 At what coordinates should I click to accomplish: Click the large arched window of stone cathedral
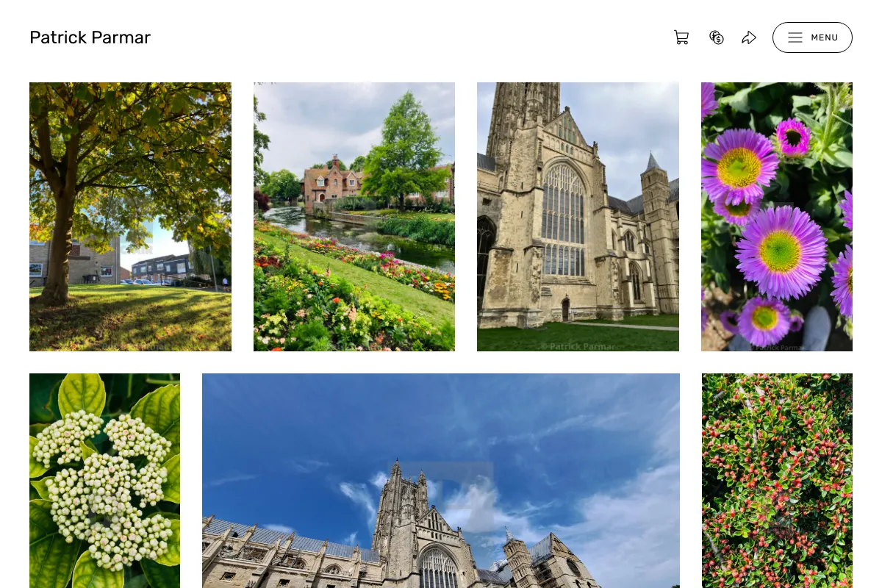(563, 219)
